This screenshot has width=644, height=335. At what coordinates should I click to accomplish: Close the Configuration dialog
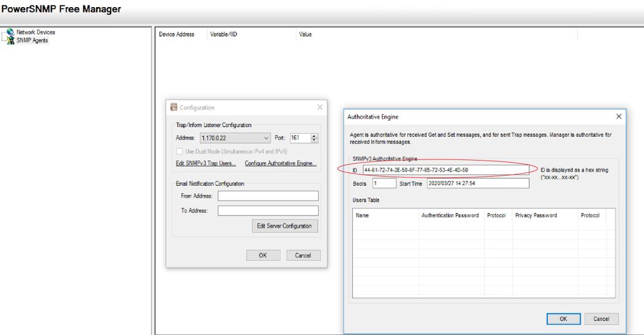pyautogui.click(x=320, y=107)
